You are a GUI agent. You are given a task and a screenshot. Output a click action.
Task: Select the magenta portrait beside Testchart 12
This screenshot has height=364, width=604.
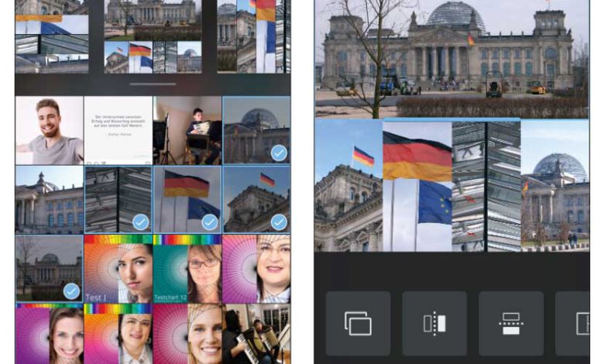(x=256, y=269)
